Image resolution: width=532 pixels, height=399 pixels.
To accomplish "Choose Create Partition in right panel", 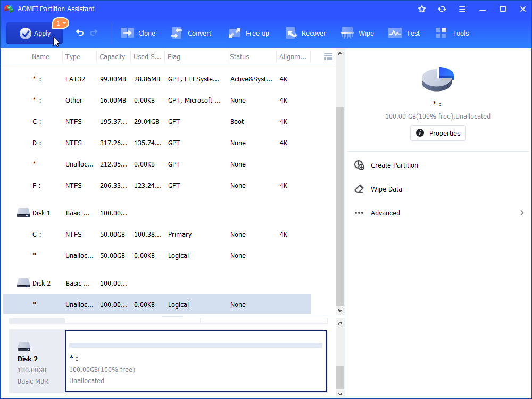I will pos(394,165).
